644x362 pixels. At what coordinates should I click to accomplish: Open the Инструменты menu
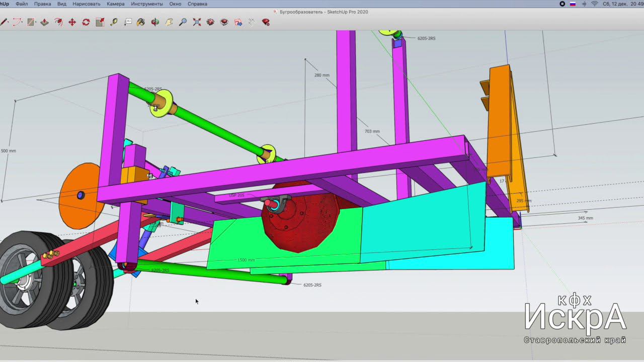coord(146,4)
